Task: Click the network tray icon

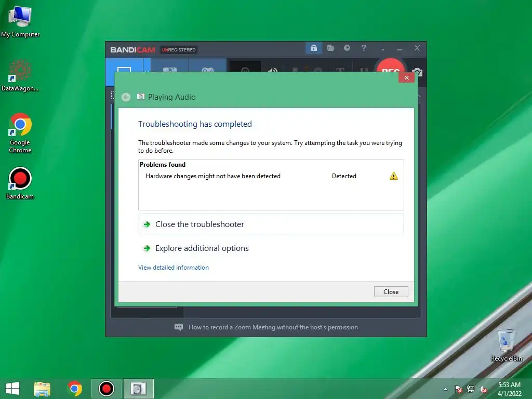Action: tap(471, 389)
